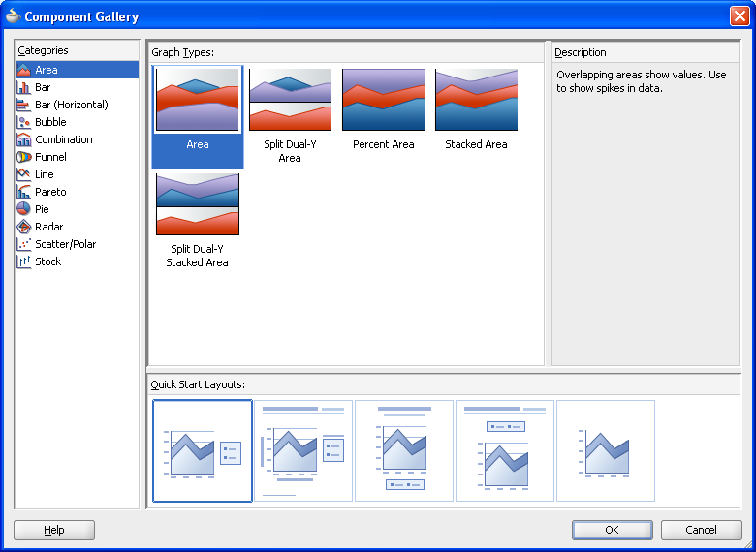Click the Scatter/Polar text label
Image resolution: width=756 pixels, height=552 pixels.
[x=66, y=244]
